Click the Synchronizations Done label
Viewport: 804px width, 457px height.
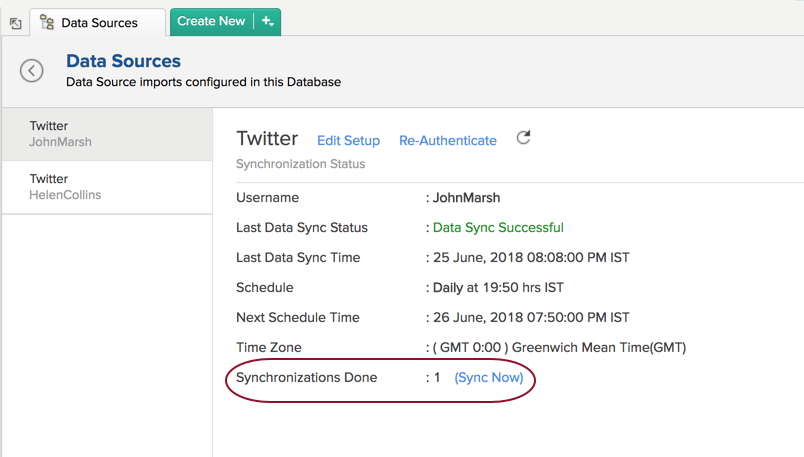(307, 377)
